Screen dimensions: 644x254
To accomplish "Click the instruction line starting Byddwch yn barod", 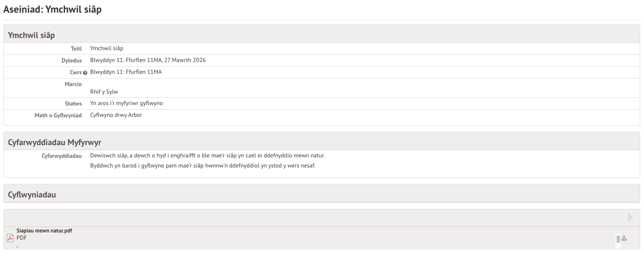I will [203, 165].
